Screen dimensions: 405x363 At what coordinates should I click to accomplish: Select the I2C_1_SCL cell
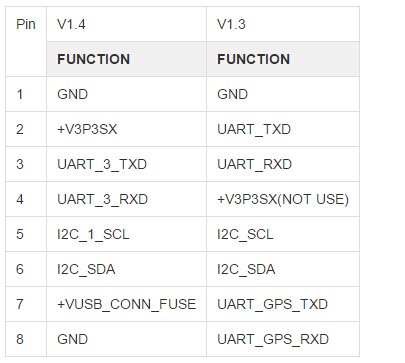coord(126,234)
